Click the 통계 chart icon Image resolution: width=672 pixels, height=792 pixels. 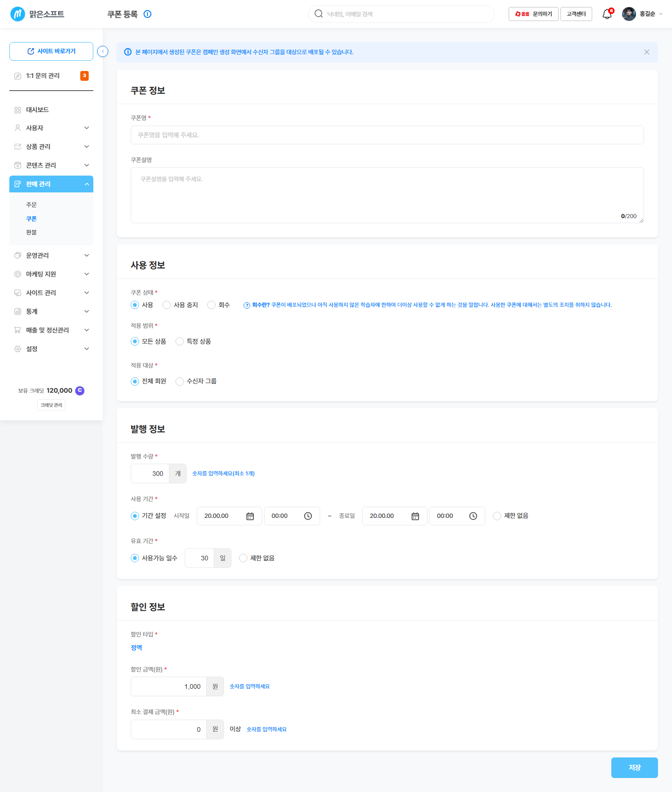click(18, 311)
